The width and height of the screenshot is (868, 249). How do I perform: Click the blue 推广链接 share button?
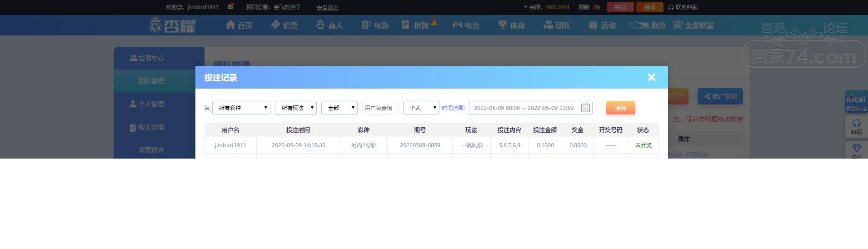coord(720,96)
